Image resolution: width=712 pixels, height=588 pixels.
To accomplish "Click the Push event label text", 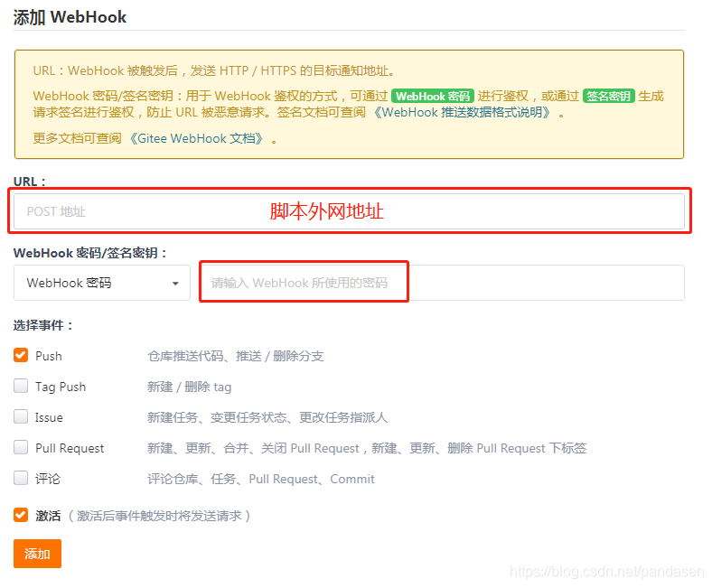I will point(49,356).
